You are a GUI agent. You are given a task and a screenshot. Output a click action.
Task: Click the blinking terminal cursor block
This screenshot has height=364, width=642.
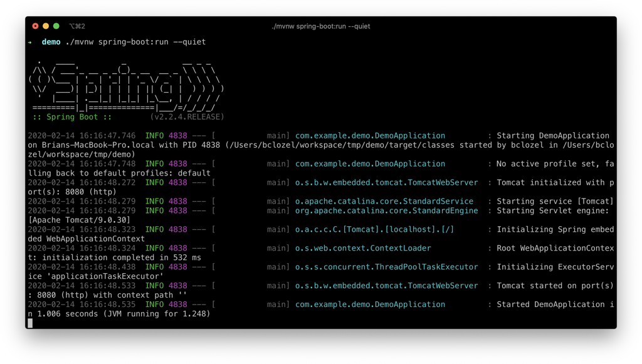29,323
